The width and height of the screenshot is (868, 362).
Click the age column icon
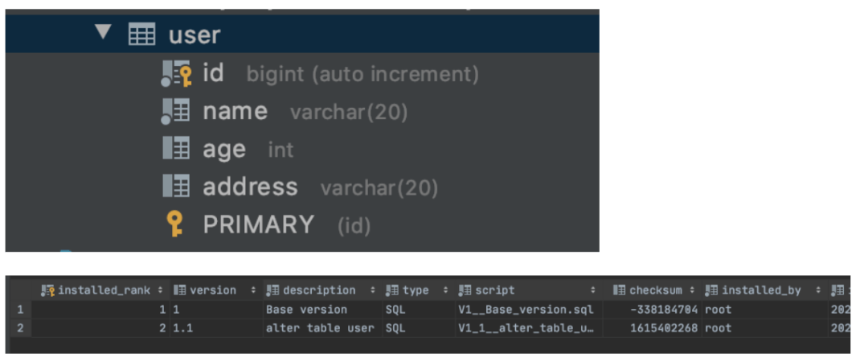point(176,148)
